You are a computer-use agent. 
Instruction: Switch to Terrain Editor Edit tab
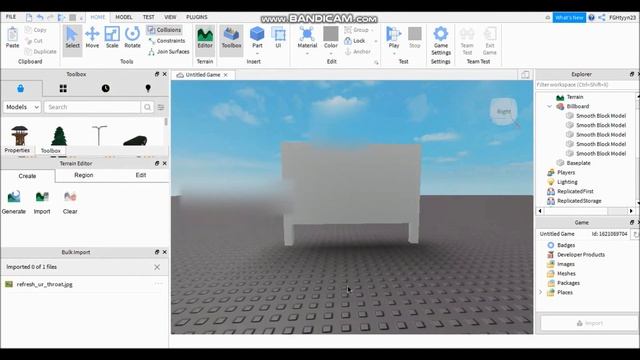141,175
